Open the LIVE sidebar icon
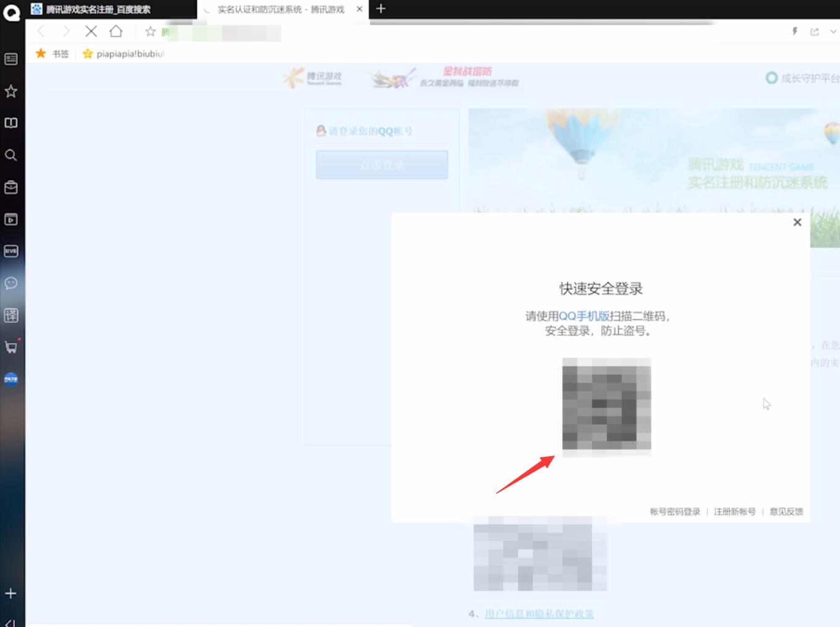Image resolution: width=840 pixels, height=627 pixels. coord(11,251)
